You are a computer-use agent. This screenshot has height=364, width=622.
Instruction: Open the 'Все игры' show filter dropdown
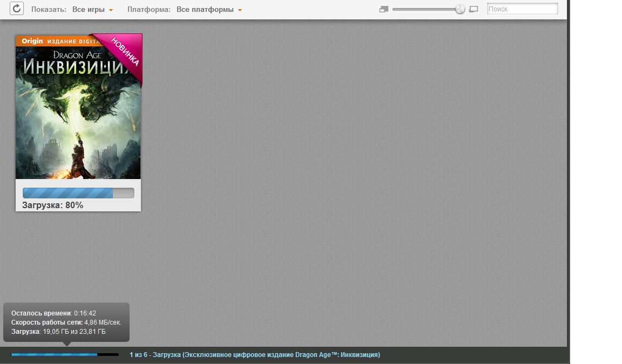(92, 10)
